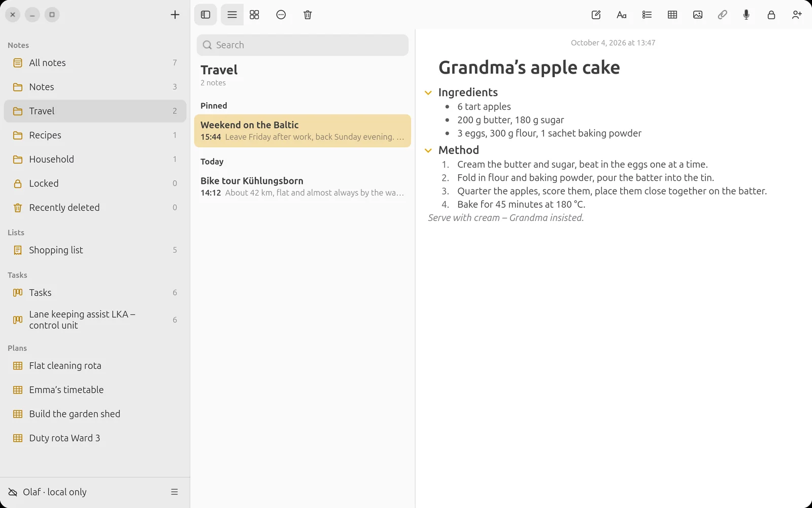The width and height of the screenshot is (812, 508).
Task: Open Duty rota Ward 3 plan
Action: (95, 438)
